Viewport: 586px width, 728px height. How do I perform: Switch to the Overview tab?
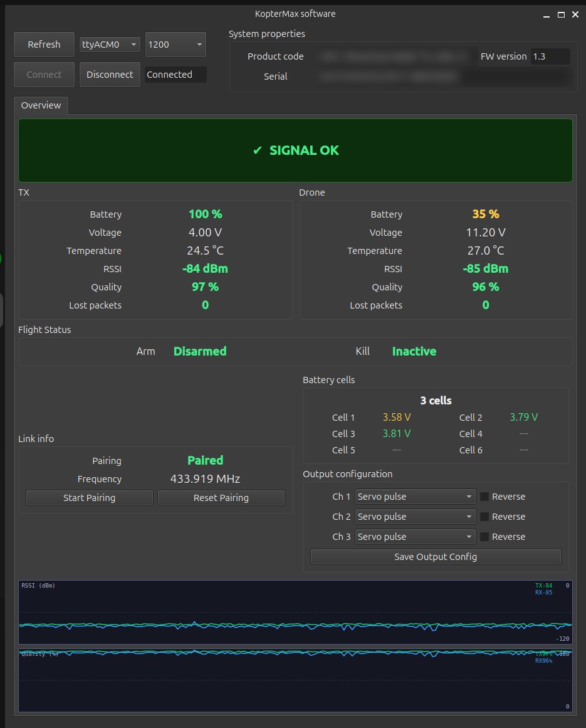click(41, 105)
